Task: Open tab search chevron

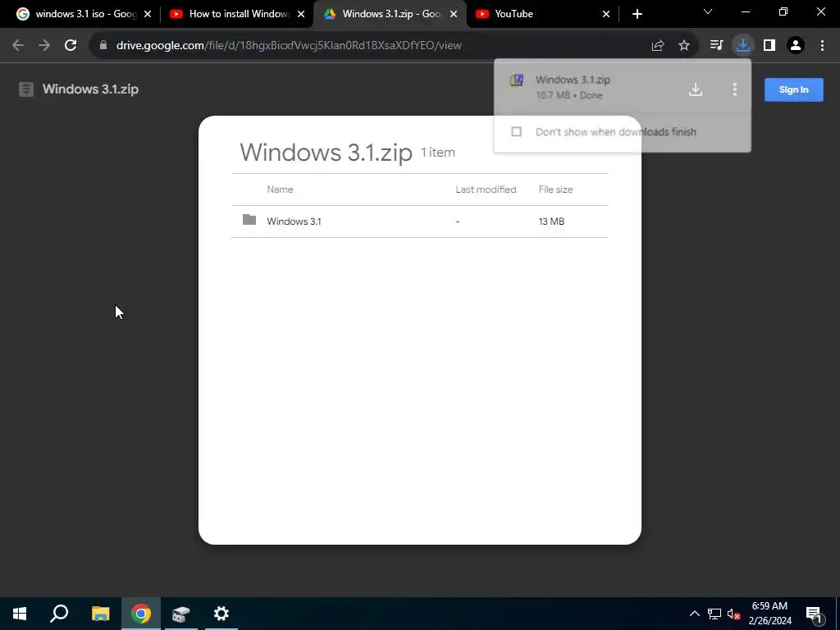Action: click(x=708, y=11)
